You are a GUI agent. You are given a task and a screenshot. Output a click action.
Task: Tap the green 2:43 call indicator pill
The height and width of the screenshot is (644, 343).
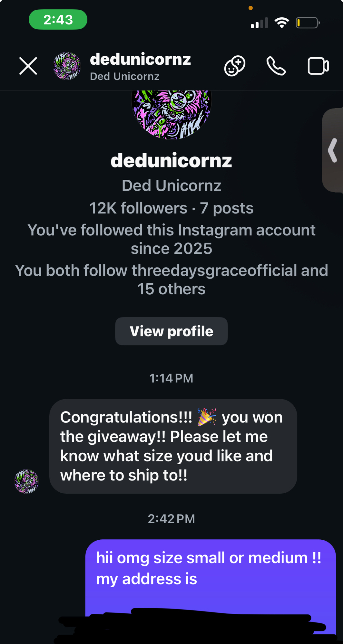point(58,20)
